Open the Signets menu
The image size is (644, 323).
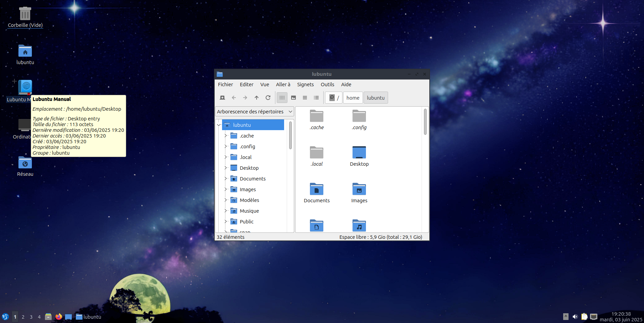click(305, 85)
